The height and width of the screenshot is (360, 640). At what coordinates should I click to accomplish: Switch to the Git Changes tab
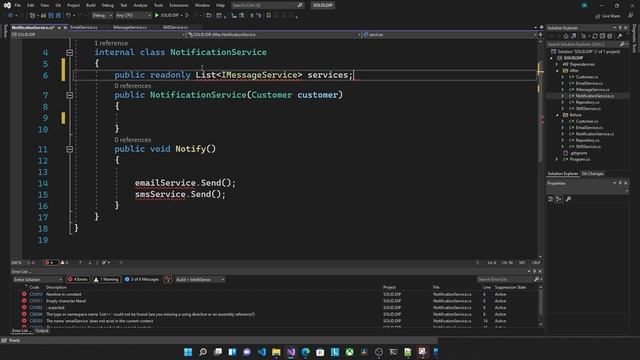pyautogui.click(x=592, y=174)
